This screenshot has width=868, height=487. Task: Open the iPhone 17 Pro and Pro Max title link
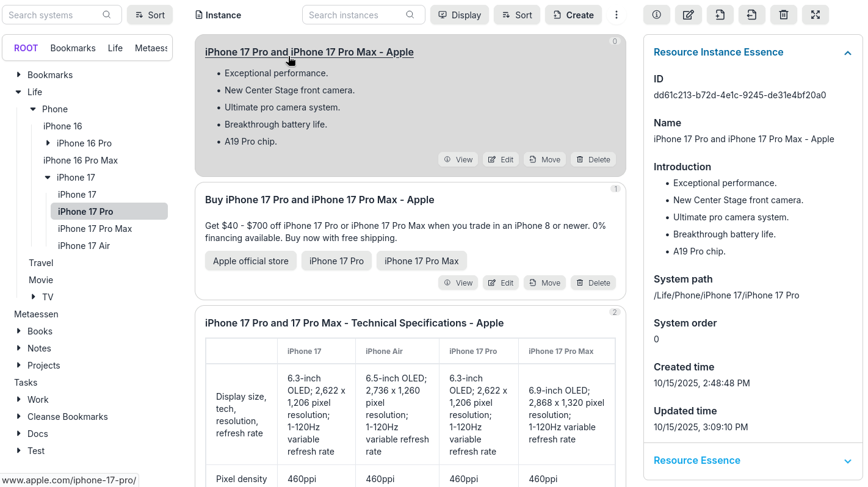coord(309,52)
